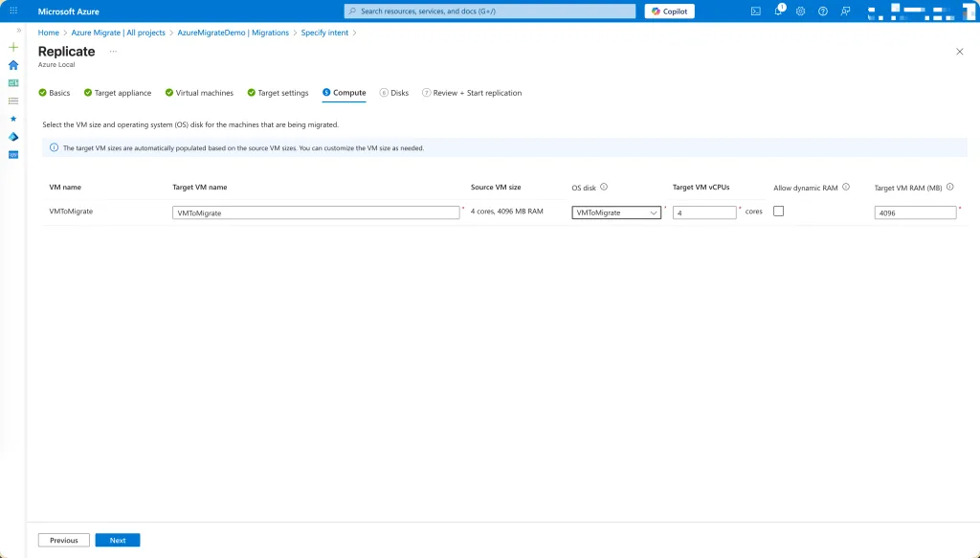Open the Copilot button
This screenshot has height=558, width=980.
tap(670, 11)
